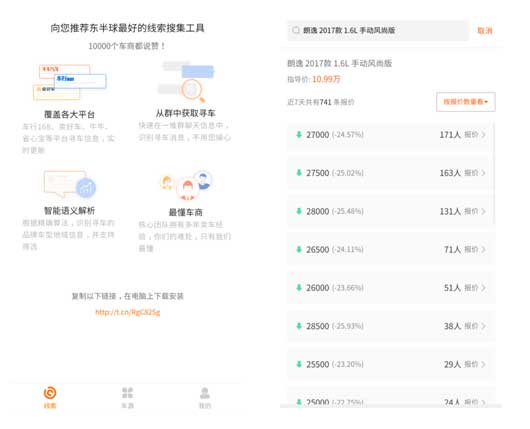Expand the 25500 price row chevron
The image size is (530, 429).
point(483,364)
